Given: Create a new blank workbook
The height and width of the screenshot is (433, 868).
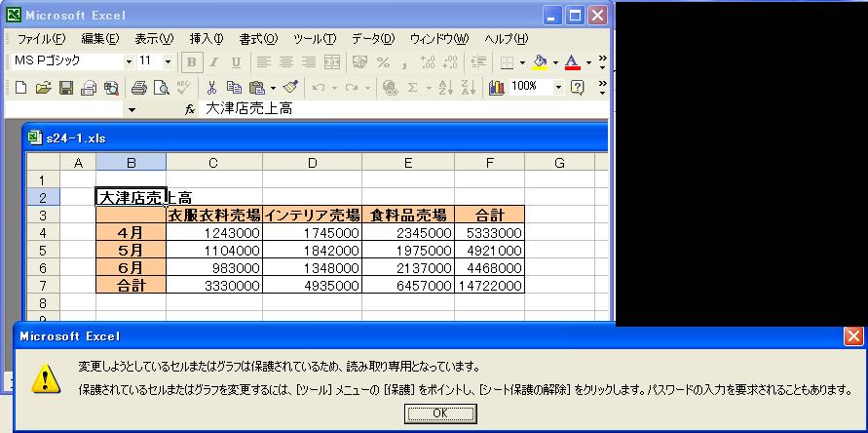Looking at the screenshot, I should [x=20, y=87].
